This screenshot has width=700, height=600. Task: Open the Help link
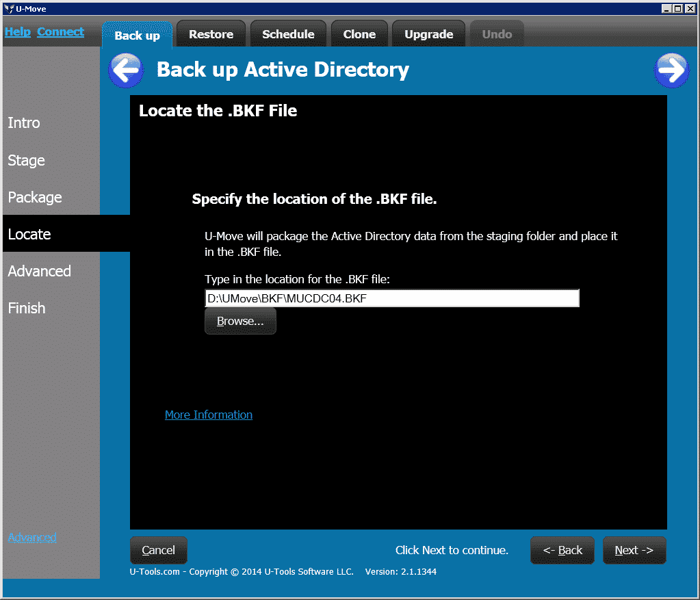[x=17, y=31]
